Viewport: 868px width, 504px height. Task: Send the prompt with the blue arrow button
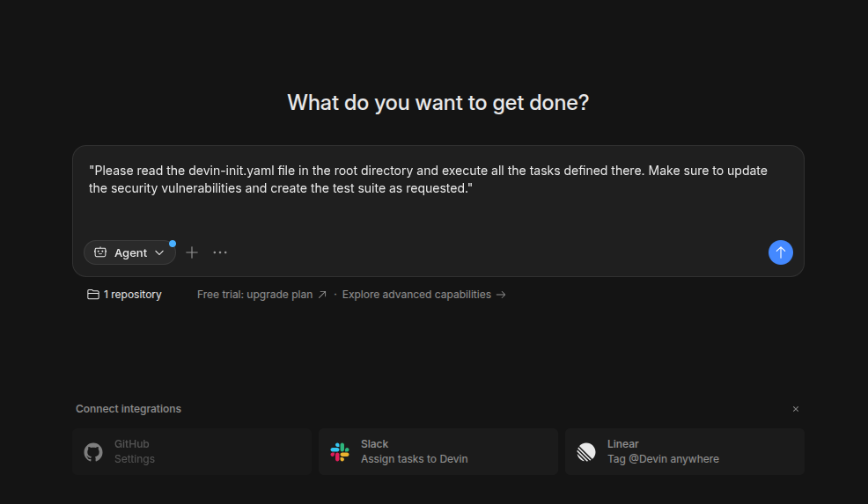click(780, 252)
